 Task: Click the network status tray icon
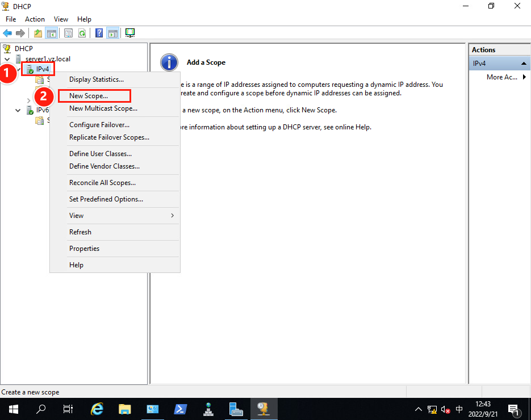tap(432, 410)
